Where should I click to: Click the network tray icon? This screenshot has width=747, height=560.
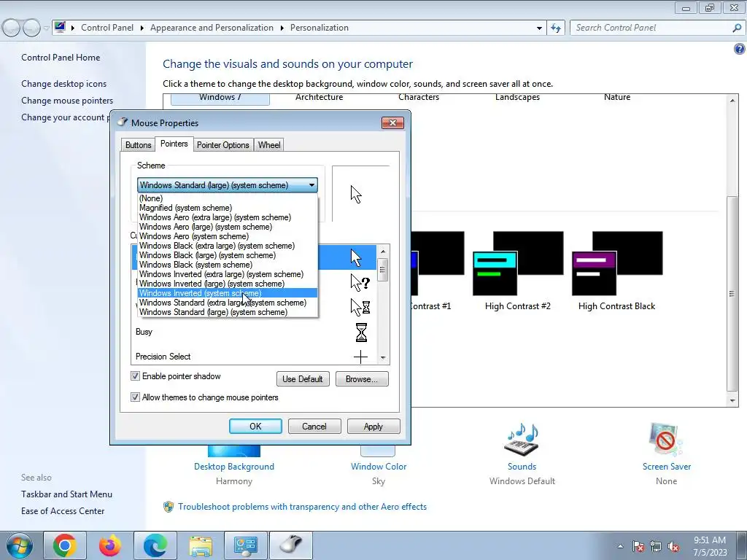pos(656,546)
